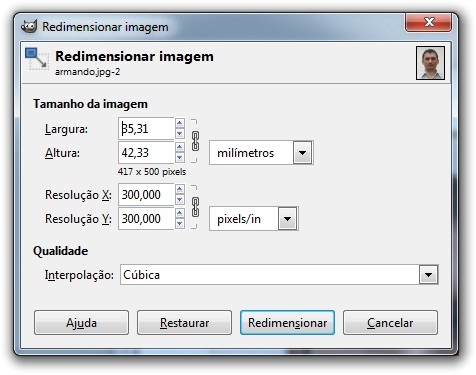476x375 pixels.
Task: Decrease Resolução X with down arrow
Action: point(180,200)
